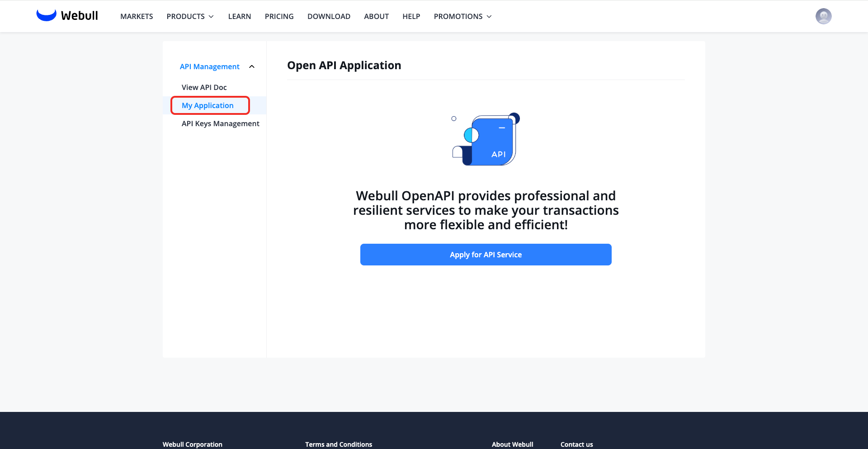Image resolution: width=868 pixels, height=449 pixels.
Task: Click the API illustration graphic
Action: [486, 139]
